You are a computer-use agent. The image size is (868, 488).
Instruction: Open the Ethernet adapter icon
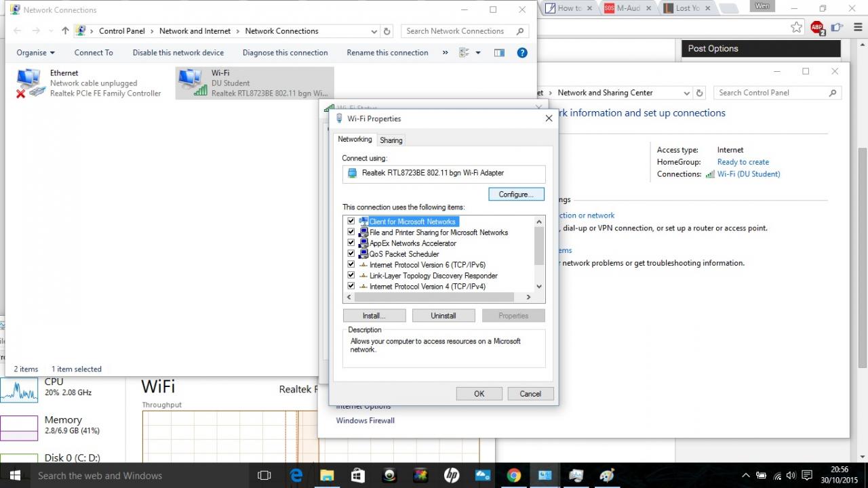point(31,83)
